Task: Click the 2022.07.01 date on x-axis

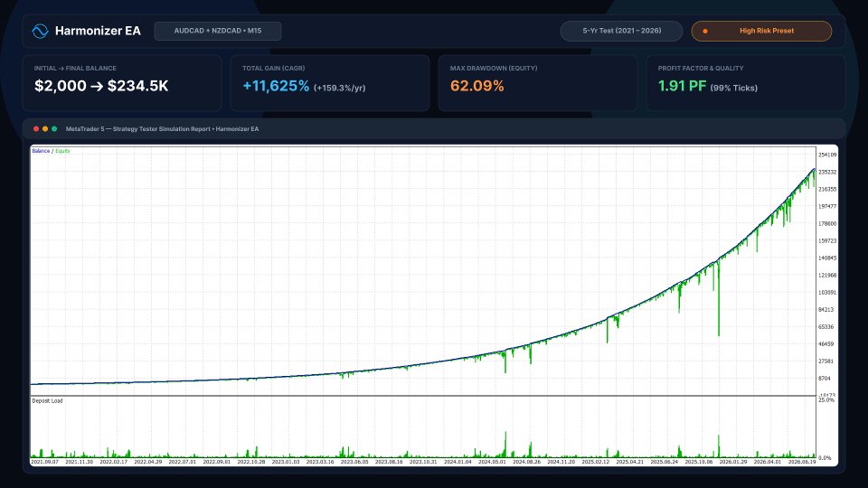Action: click(x=182, y=462)
